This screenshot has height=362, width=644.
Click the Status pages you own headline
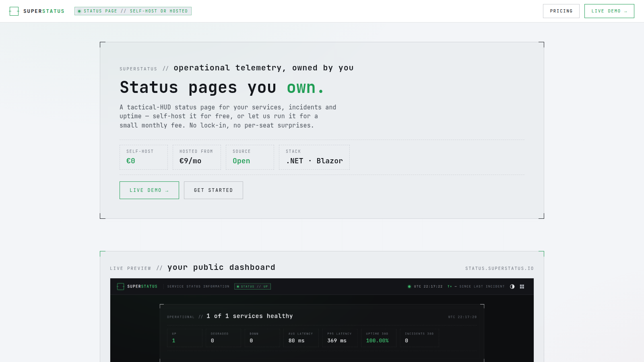(x=222, y=87)
